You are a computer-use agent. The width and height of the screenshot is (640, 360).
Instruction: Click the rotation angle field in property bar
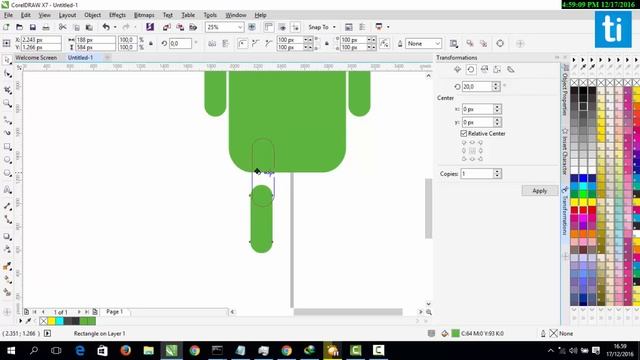coord(180,43)
